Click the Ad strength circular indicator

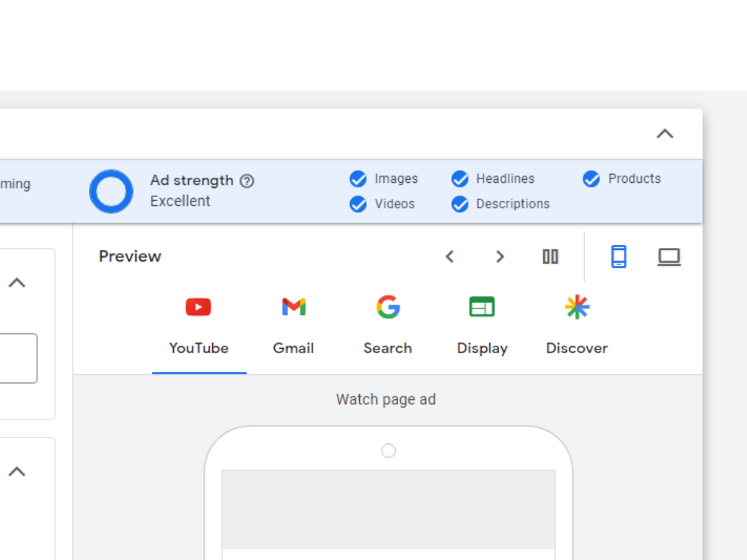(111, 191)
